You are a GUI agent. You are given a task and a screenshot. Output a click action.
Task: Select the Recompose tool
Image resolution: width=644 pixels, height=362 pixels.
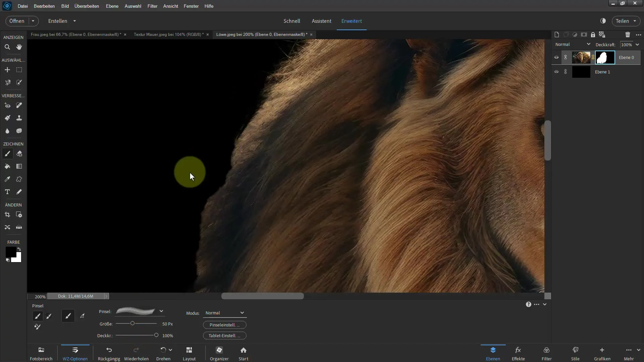coord(19,215)
